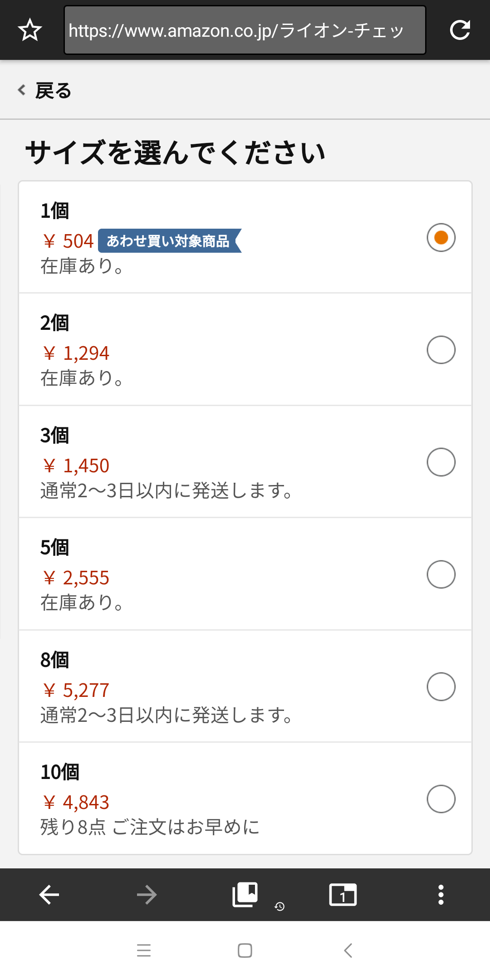Tap the selected 1個 radio button
This screenshot has width=490, height=980.
click(441, 237)
